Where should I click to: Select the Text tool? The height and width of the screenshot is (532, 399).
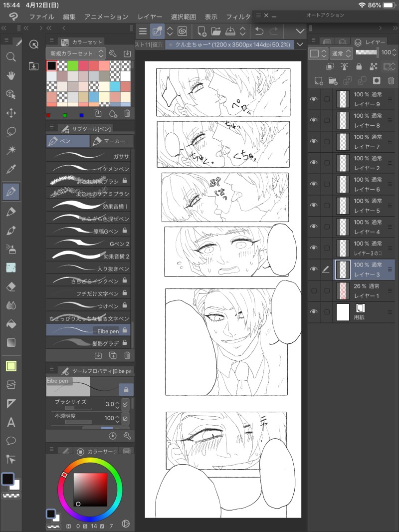[11, 422]
